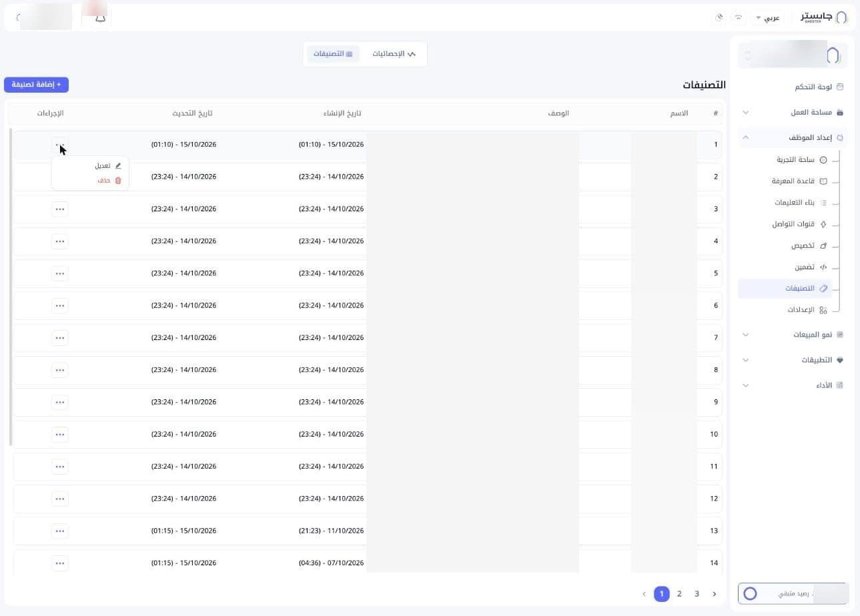Open the عربي language dropdown
860x616 pixels.
(768, 17)
